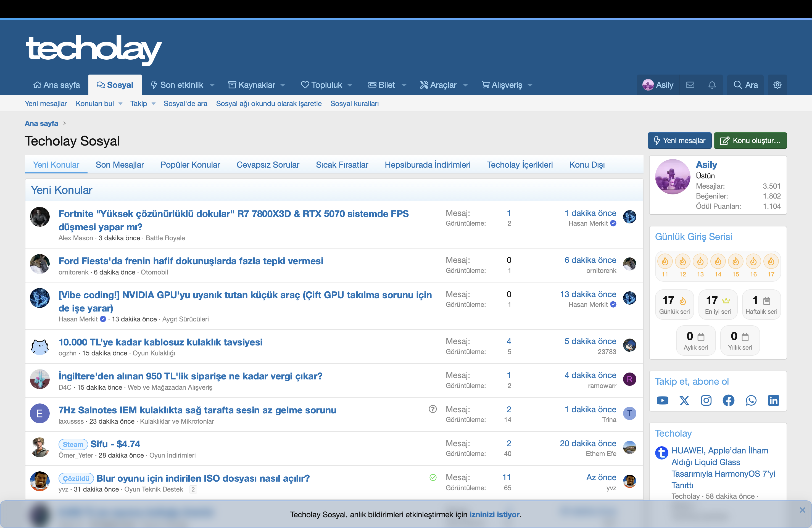Screen dimensions: 812x528
Task: Open the notifications bell icon
Action: tap(712, 85)
